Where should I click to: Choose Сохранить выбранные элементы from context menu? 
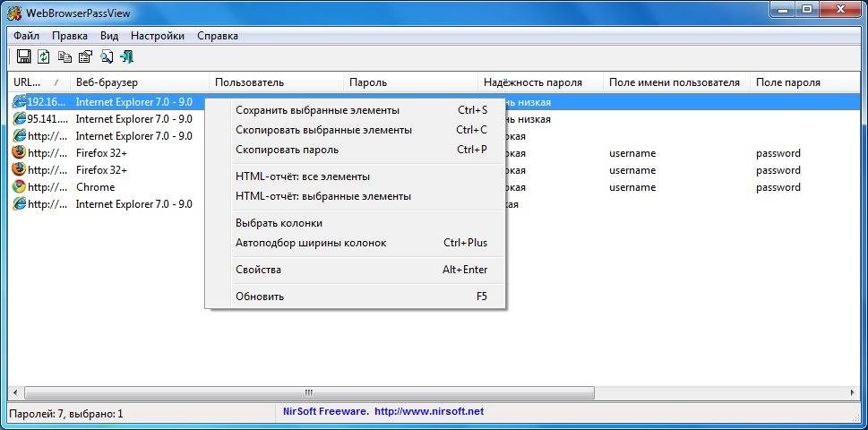(x=356, y=110)
